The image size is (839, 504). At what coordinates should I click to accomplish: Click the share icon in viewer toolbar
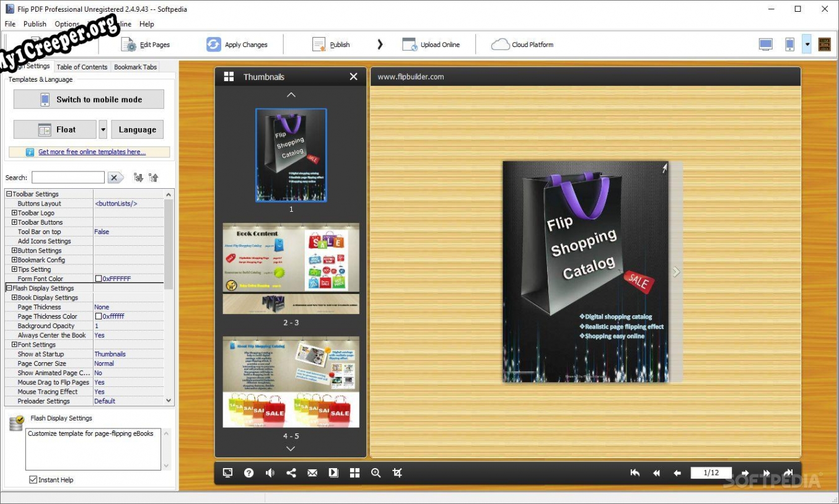pos(291,473)
